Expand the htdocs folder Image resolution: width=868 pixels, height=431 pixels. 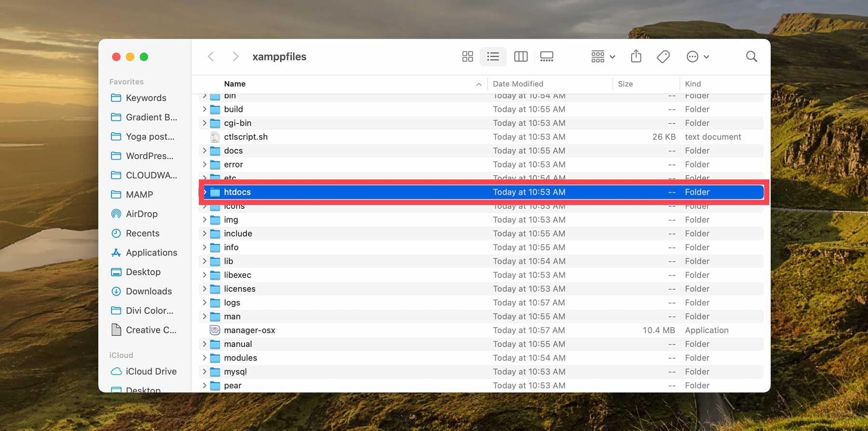[x=204, y=192]
